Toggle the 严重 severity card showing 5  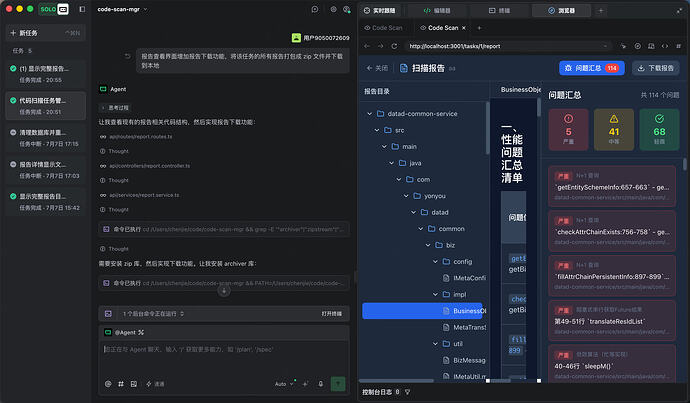pyautogui.click(x=568, y=129)
